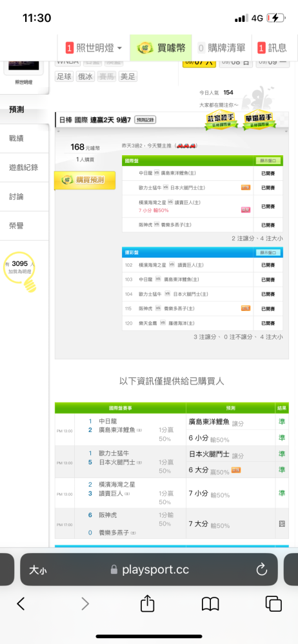Viewport: 298px width, 644px height.
Task: Click the VS icon in 中日龍 row of 國際盤
Action: (x=156, y=173)
